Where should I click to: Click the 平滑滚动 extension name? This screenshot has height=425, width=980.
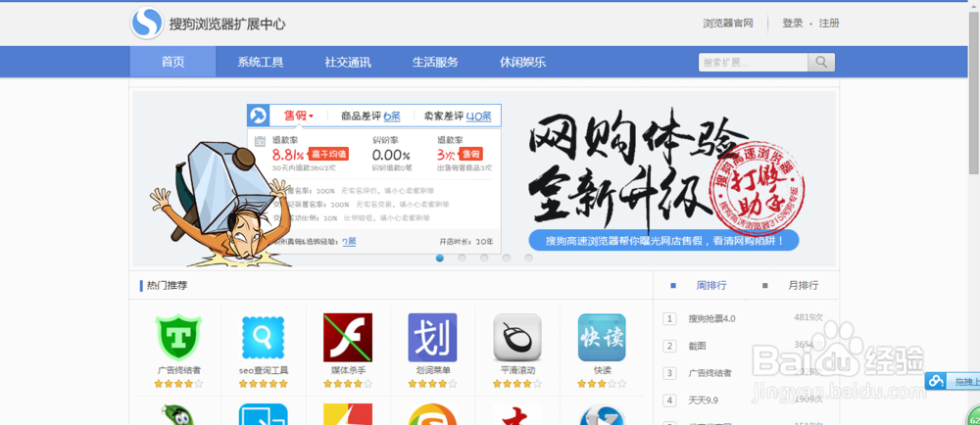517,370
